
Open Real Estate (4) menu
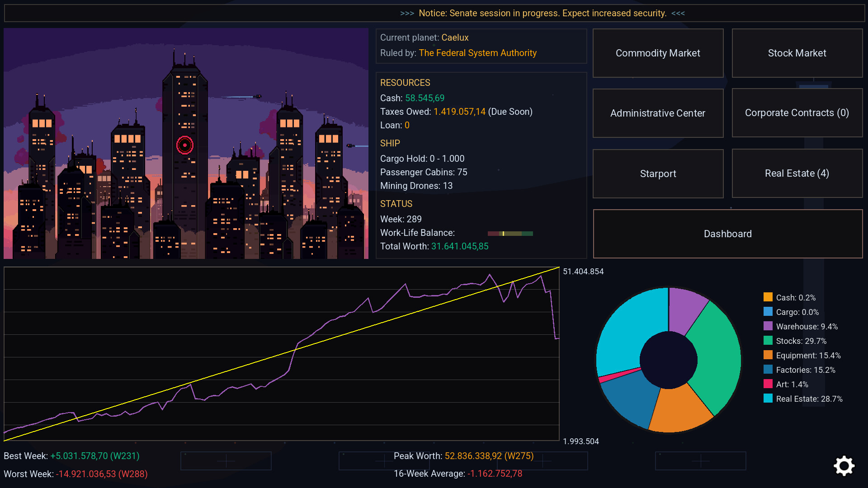797,174
